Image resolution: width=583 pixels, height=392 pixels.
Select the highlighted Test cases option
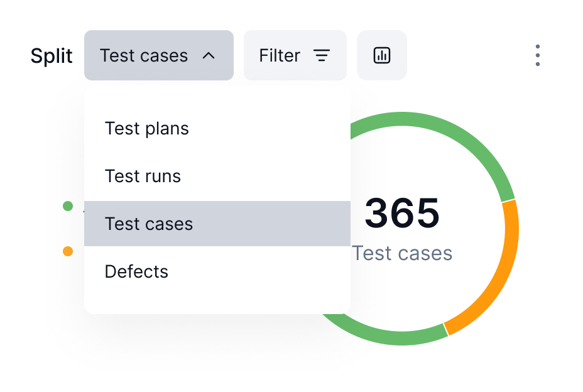[217, 224]
